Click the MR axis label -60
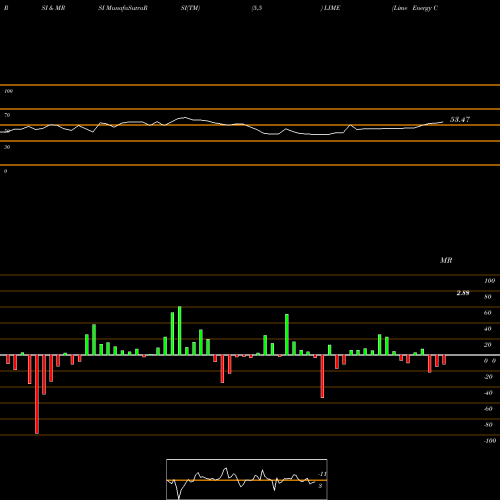 tap(488, 409)
